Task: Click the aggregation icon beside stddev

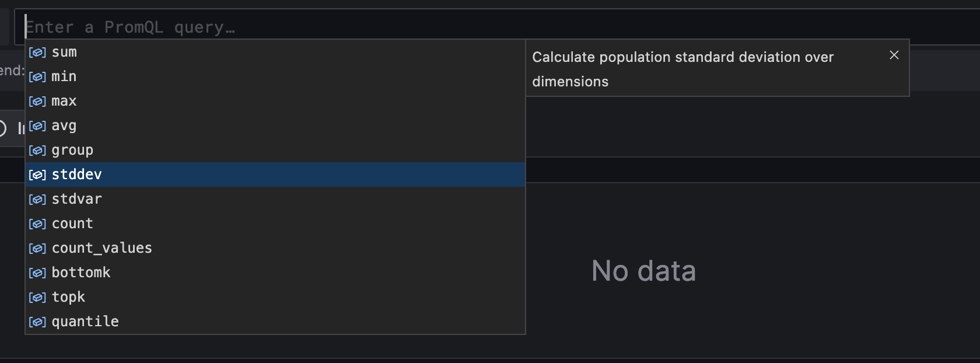Action: tap(37, 174)
